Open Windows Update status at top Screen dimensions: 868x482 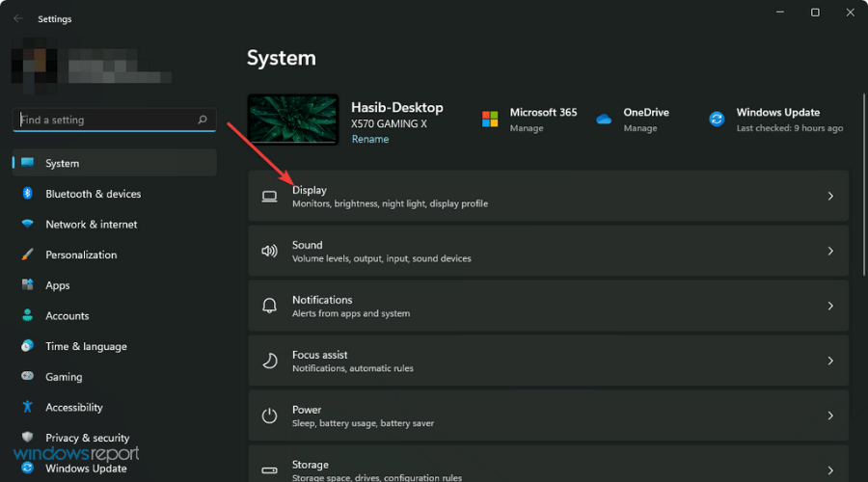click(776, 120)
